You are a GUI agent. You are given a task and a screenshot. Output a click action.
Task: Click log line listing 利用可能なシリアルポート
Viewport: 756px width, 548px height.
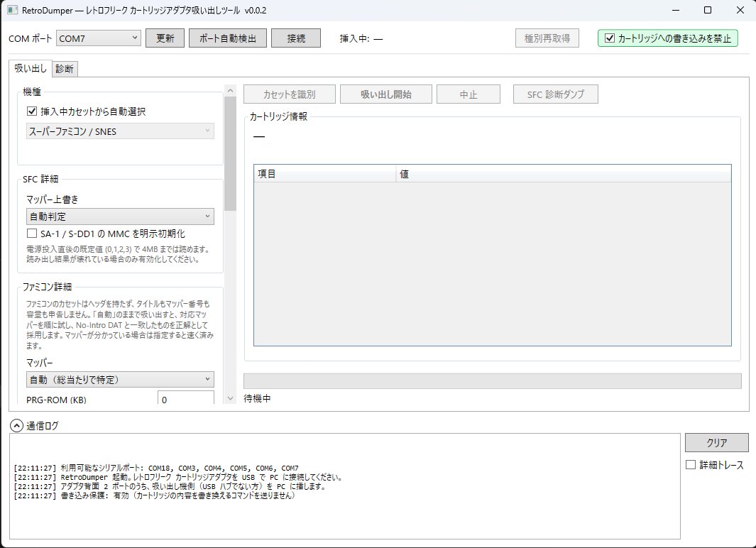coord(156,468)
